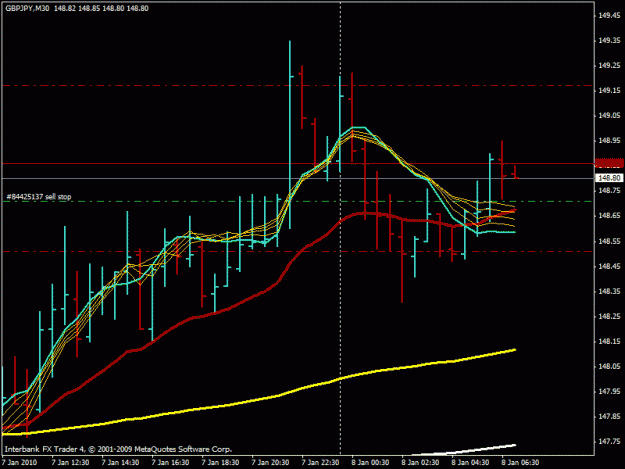Click the 7 Jan 16:30 time label
The height and width of the screenshot is (469, 625).
[170, 462]
